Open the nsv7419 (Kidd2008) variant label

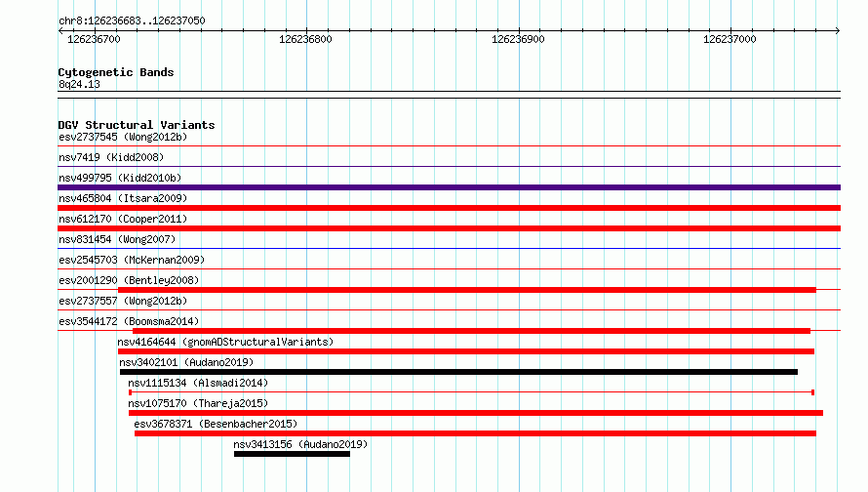(111, 157)
